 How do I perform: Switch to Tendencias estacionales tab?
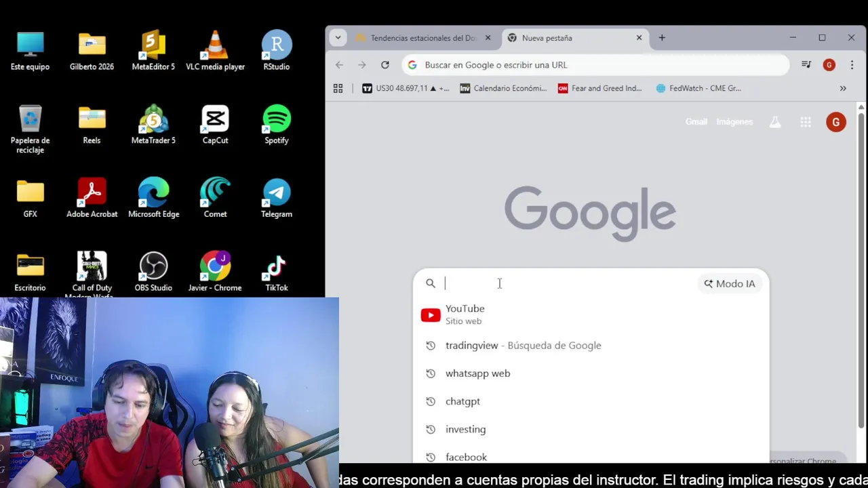pyautogui.click(x=422, y=38)
